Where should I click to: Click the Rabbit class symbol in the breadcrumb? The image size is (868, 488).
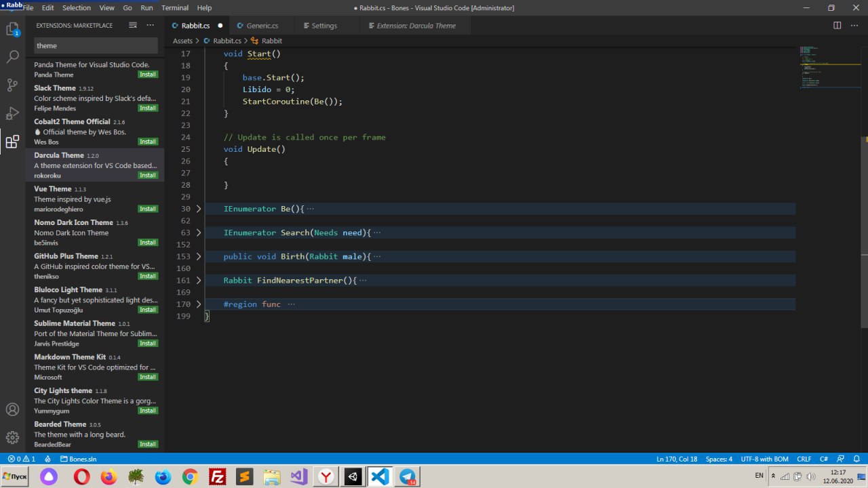(x=267, y=41)
